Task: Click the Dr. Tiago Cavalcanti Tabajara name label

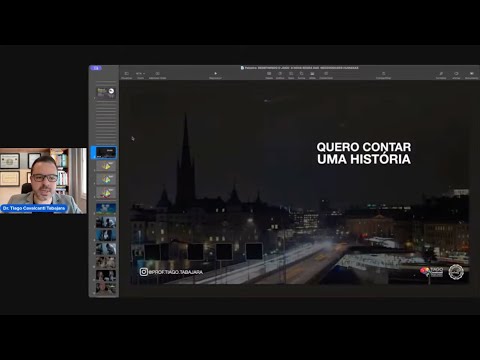Action: click(x=34, y=208)
